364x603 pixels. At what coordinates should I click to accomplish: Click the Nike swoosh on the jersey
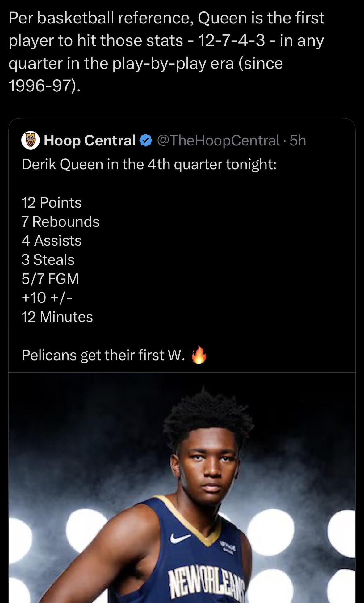(x=180, y=538)
